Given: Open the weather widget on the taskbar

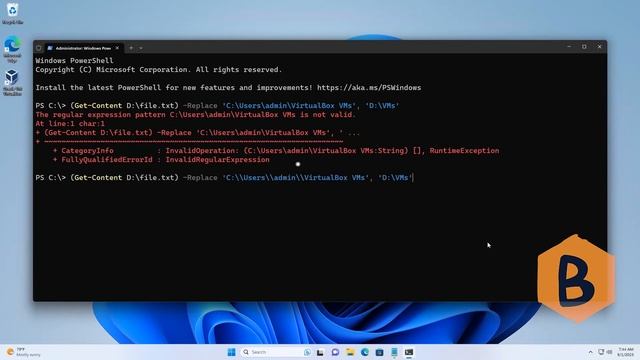Looking at the screenshot, I should point(24,352).
